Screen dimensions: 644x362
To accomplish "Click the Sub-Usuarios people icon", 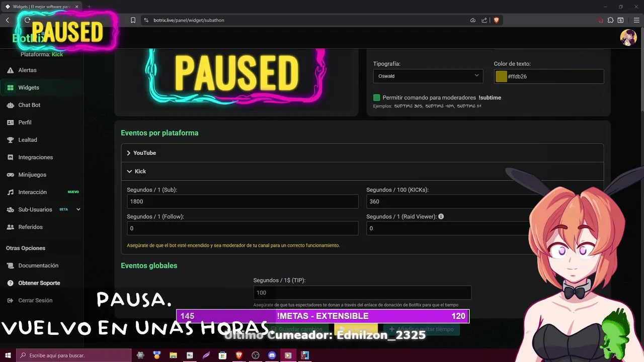I will [10, 210].
